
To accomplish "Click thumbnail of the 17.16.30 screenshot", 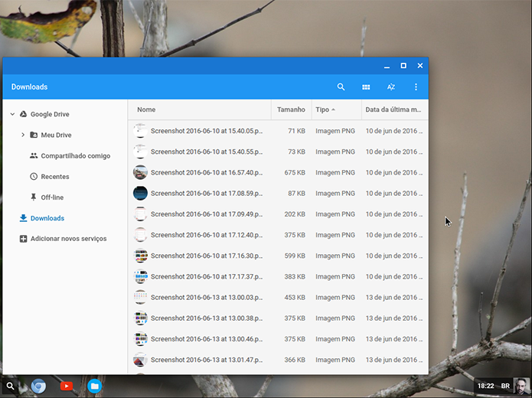I will click(140, 256).
